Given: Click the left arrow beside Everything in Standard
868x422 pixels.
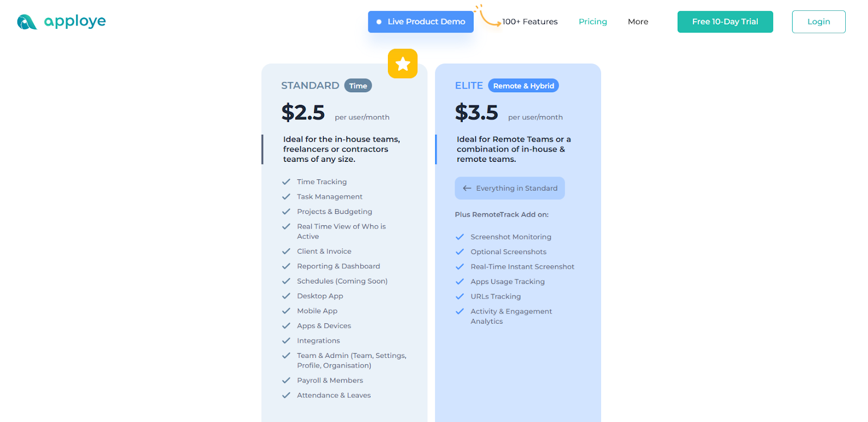Looking at the screenshot, I should point(467,188).
